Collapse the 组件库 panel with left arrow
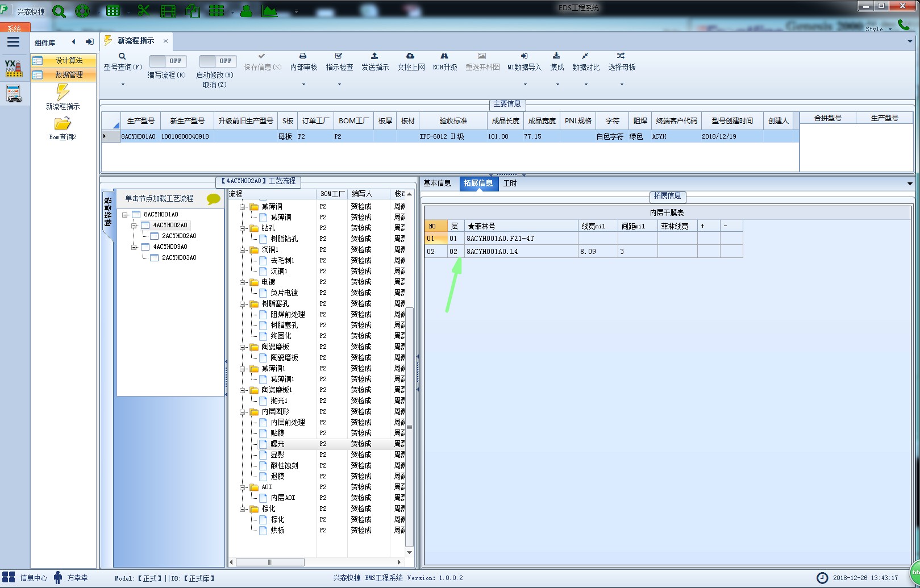The image size is (920, 588). pos(73,42)
